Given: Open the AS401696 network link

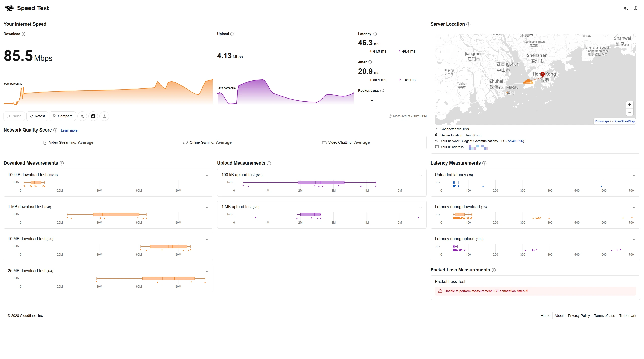Looking at the screenshot, I should [x=515, y=141].
